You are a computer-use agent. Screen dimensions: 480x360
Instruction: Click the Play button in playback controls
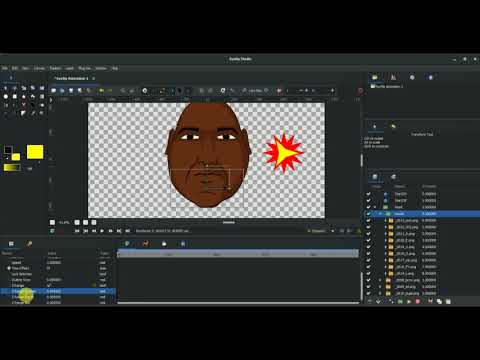pos(102,231)
